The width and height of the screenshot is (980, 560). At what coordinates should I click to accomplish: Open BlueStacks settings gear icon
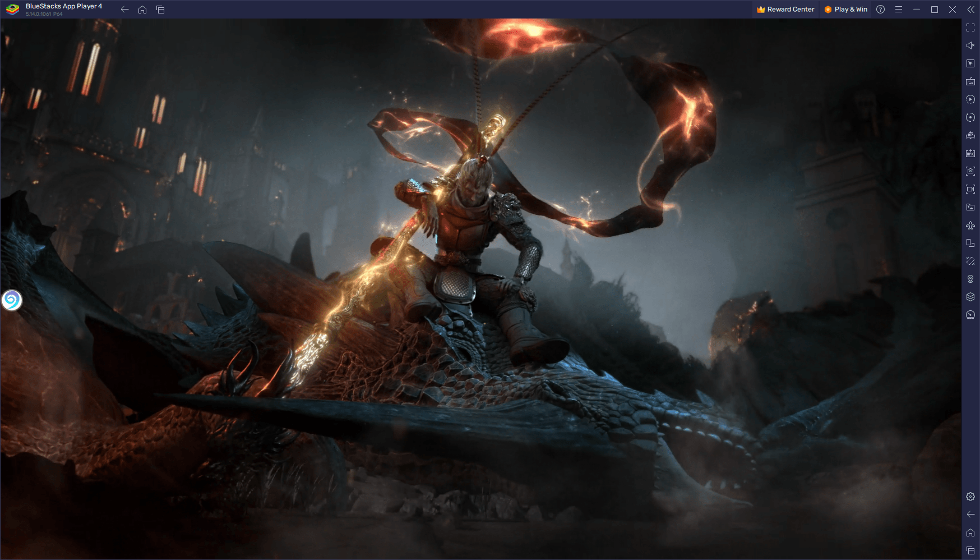click(970, 497)
